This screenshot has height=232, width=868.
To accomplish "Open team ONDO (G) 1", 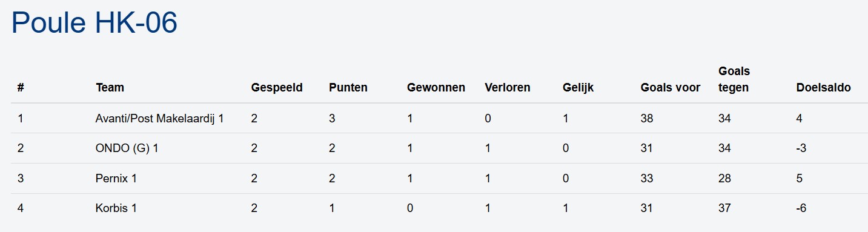I will 127,148.
